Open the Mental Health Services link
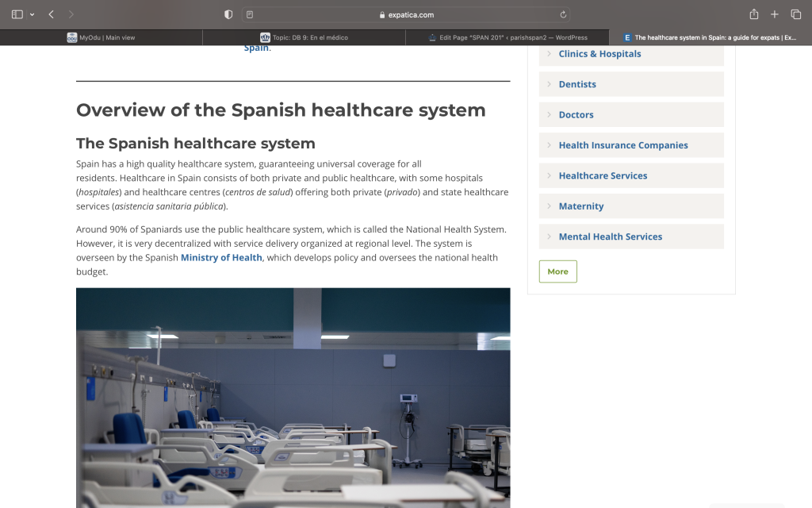Image resolution: width=812 pixels, height=508 pixels. click(610, 237)
